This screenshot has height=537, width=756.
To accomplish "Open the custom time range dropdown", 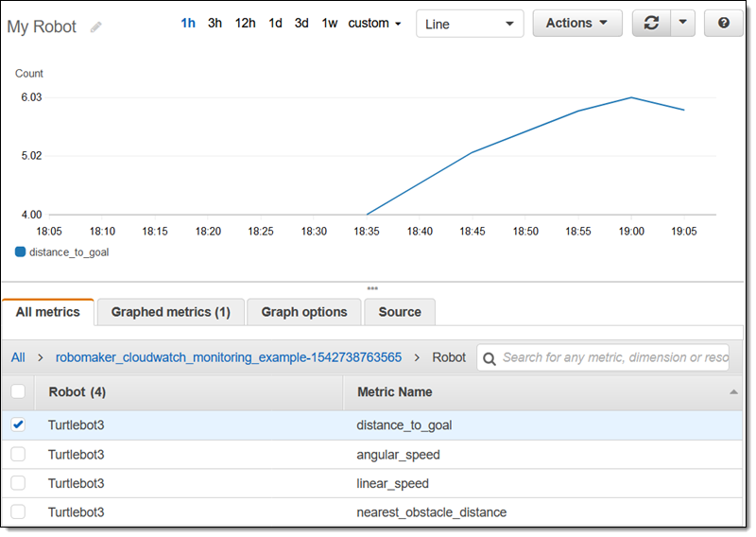I will point(374,23).
